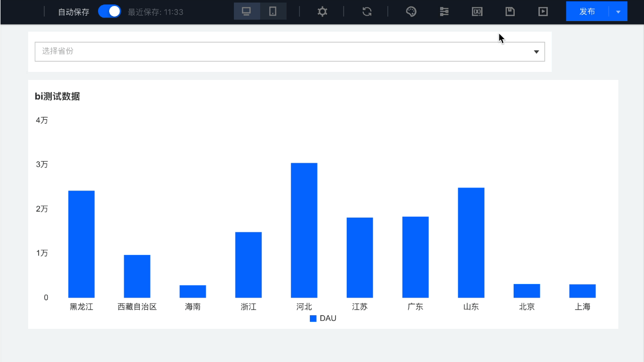
Task: Click the 江苏 bar in the chart
Action: [360, 257]
